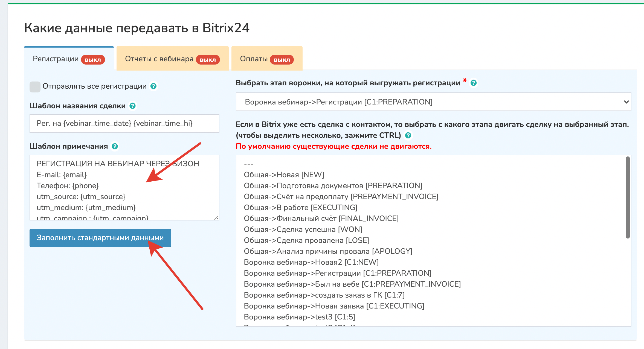Viewport: 644px width, 349px height.
Task: Expand the funnel stage dropdown 'Воронка вебинар->Регистрации'
Action: pyautogui.click(x=433, y=102)
